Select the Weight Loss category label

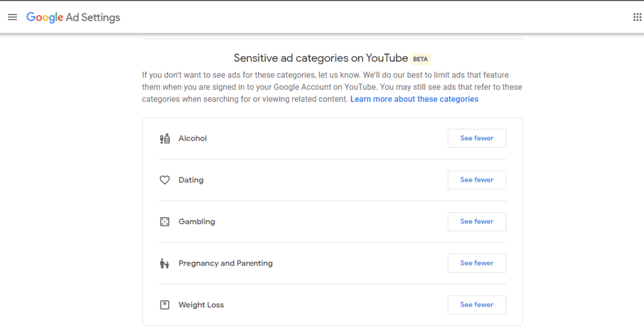click(201, 305)
